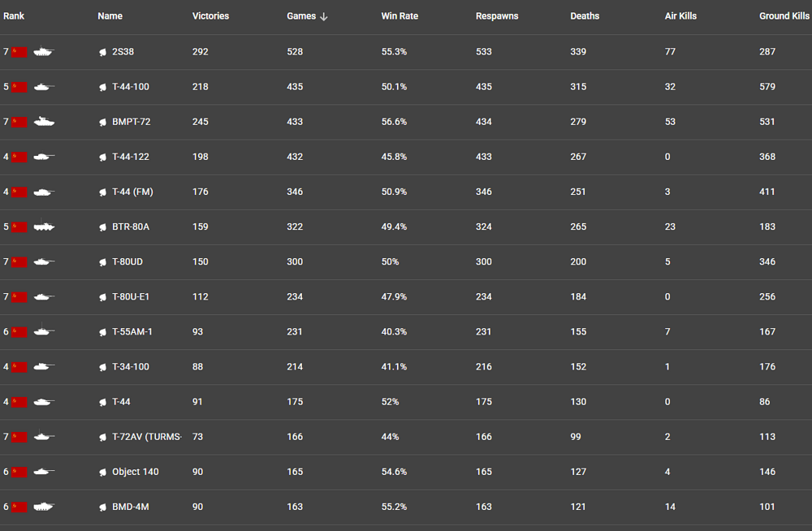Viewport: 812px width, 531px height.
Task: Click the sort arrow next to Games
Action: pyautogui.click(x=324, y=16)
